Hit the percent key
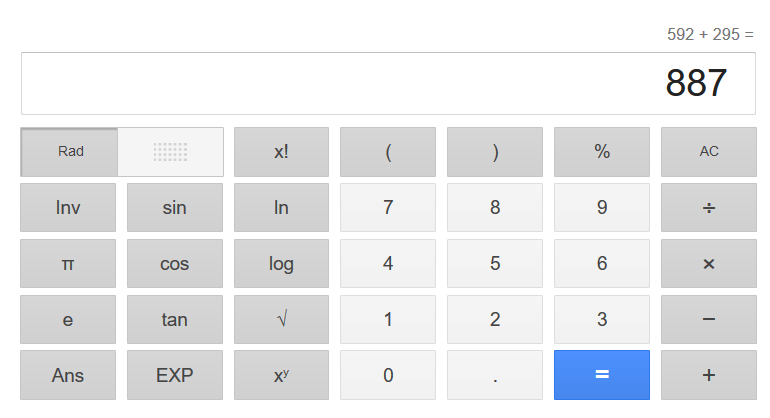 (x=602, y=152)
